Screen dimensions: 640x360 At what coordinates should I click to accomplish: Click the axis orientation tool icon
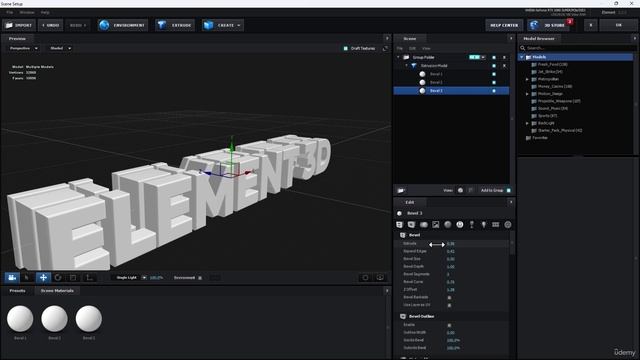89,278
